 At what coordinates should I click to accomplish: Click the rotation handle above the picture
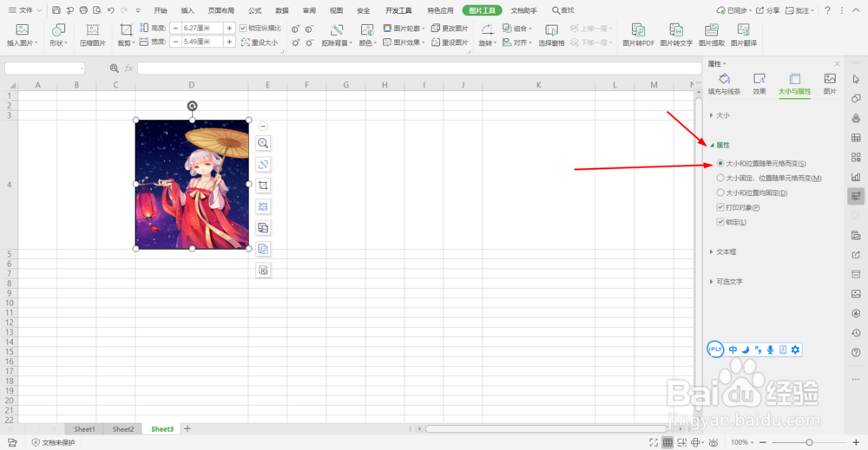(192, 106)
